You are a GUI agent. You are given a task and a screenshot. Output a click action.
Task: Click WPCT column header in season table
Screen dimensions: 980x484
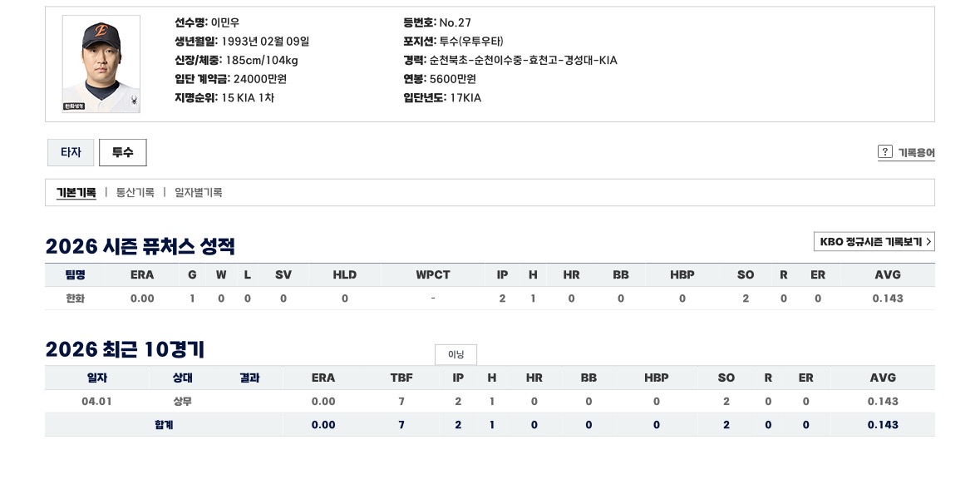pos(433,274)
